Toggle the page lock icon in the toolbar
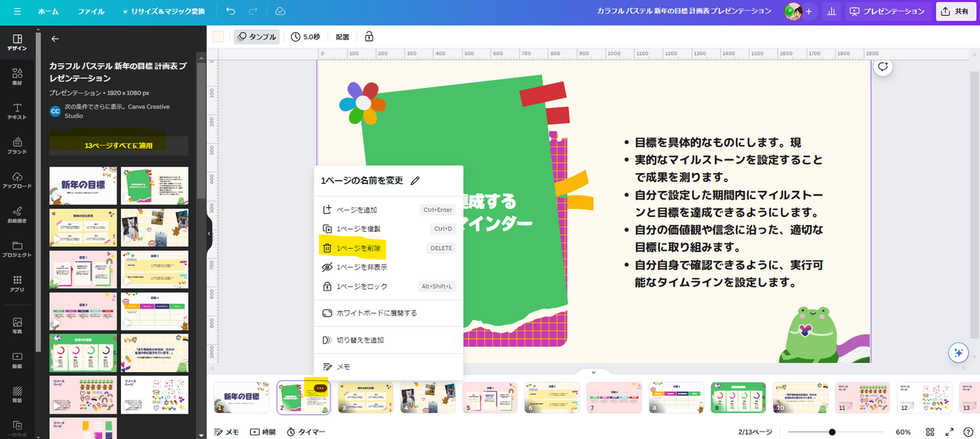Screen dimensions: 980x439 tap(369, 36)
